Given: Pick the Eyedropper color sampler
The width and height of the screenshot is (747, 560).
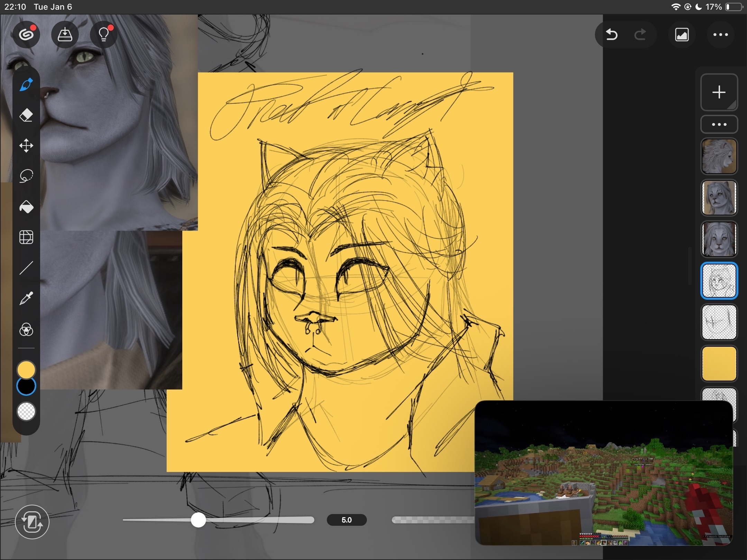Looking at the screenshot, I should coord(26,298).
